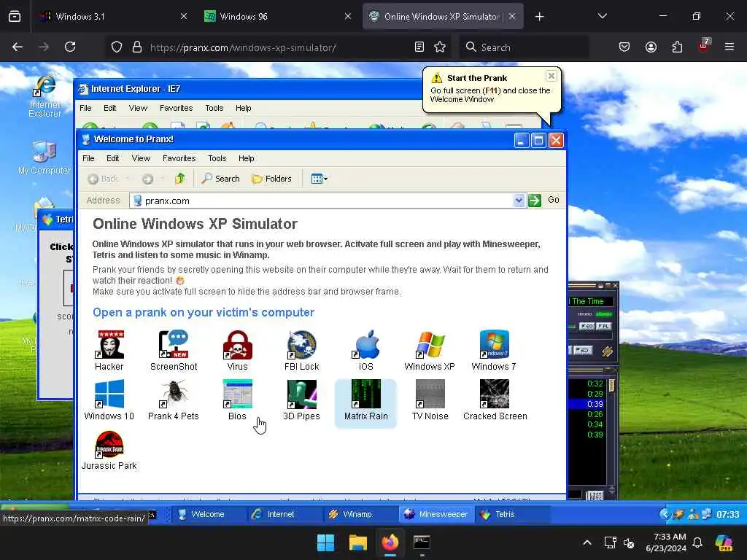
Task: Open File Explorer from the Windows taskbar
Action: point(357,542)
